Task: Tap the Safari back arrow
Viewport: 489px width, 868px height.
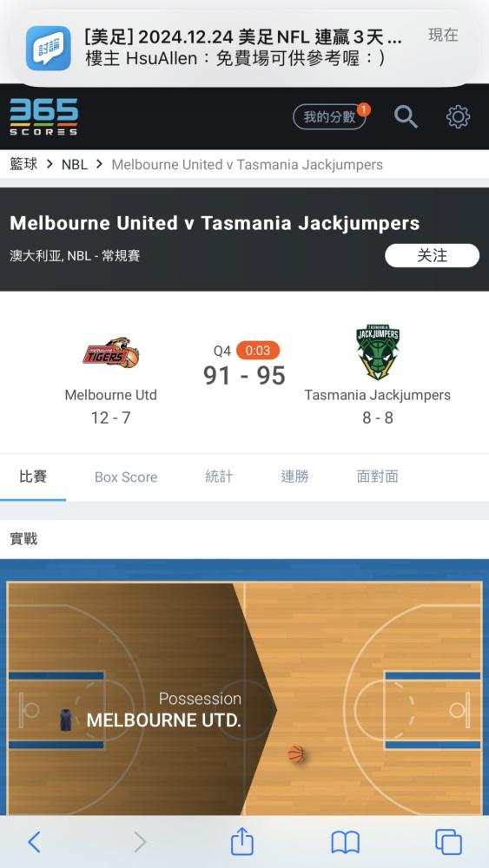Action: click(35, 842)
